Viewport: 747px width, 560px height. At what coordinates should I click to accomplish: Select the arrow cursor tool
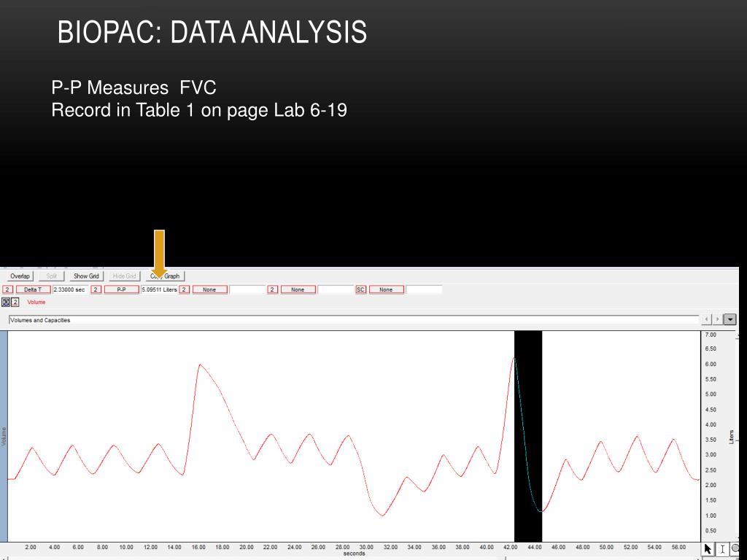708,549
